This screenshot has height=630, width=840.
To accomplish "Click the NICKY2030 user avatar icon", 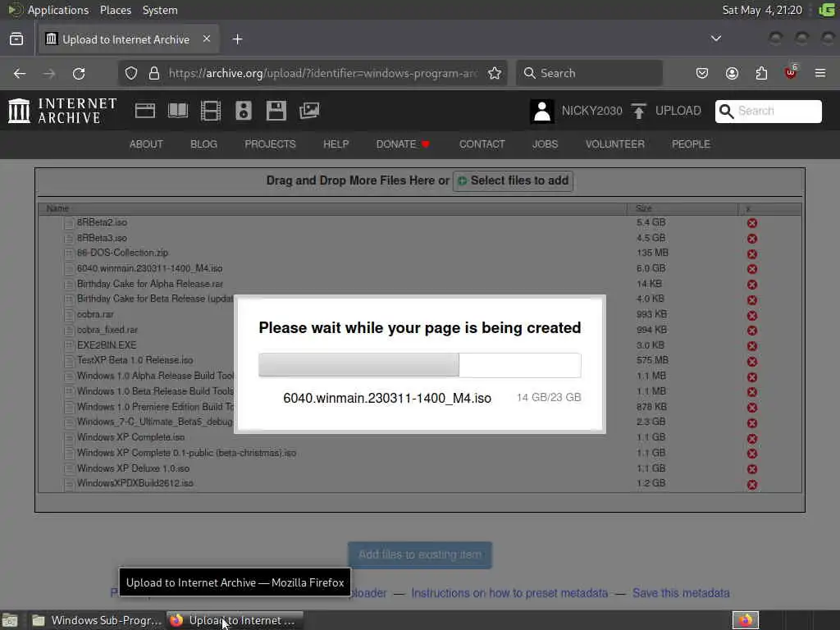I will point(541,112).
